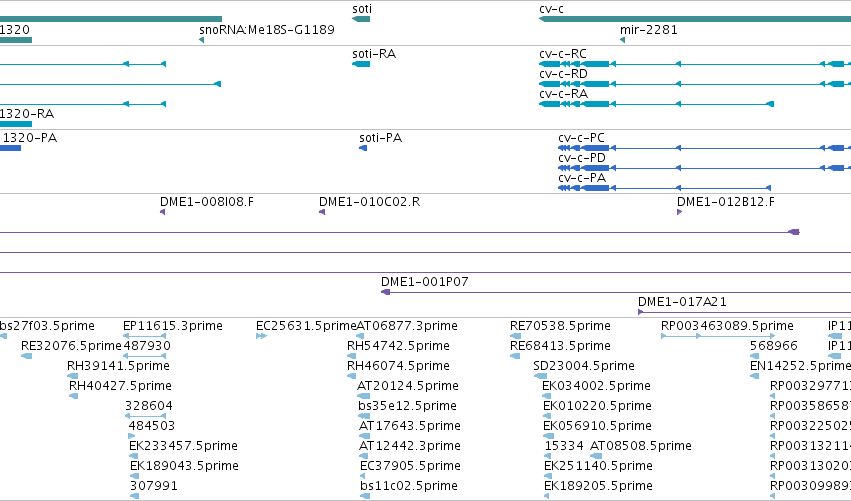
Task: Select the EN14252.5prime EST
Action: click(x=800, y=366)
